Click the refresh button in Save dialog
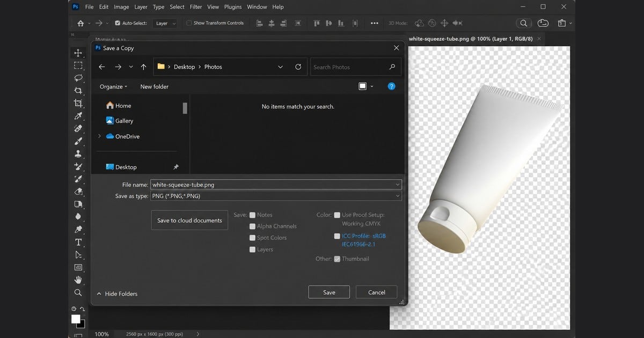This screenshot has width=644, height=338. (x=298, y=67)
